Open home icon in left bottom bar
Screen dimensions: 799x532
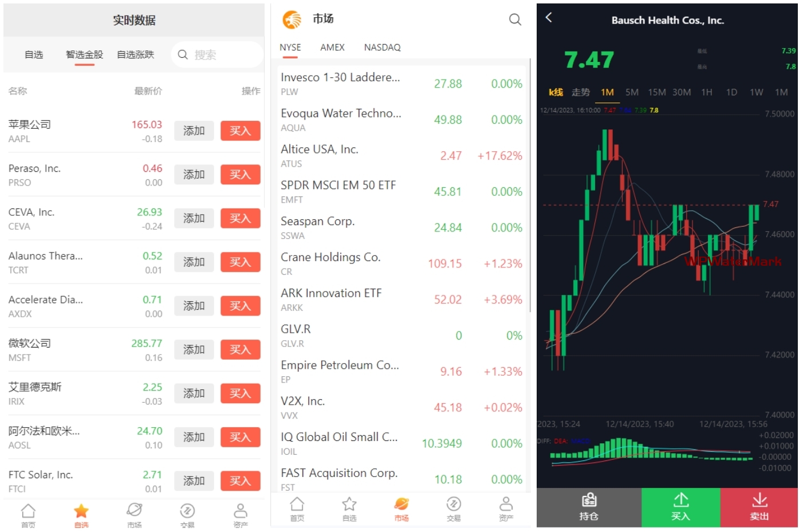[x=28, y=511]
